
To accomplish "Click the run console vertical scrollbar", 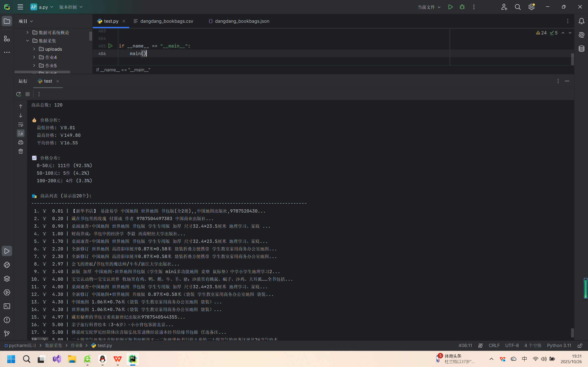I will (x=572, y=333).
